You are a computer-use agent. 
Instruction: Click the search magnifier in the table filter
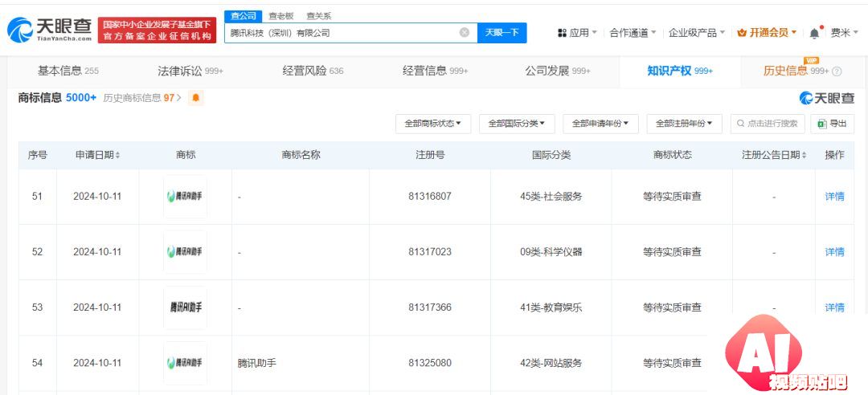click(x=740, y=124)
